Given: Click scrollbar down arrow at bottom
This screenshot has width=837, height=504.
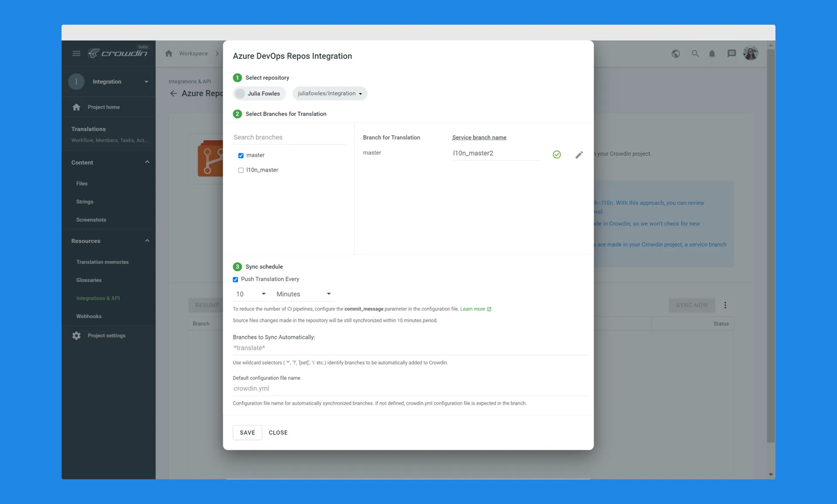Looking at the screenshot, I should pyautogui.click(x=771, y=474).
